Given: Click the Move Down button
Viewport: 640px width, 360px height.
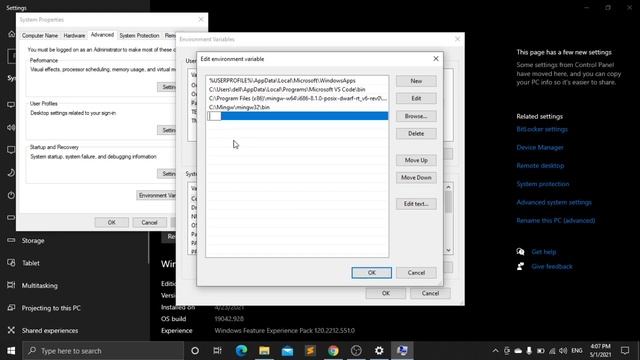Looking at the screenshot, I should pos(416,178).
